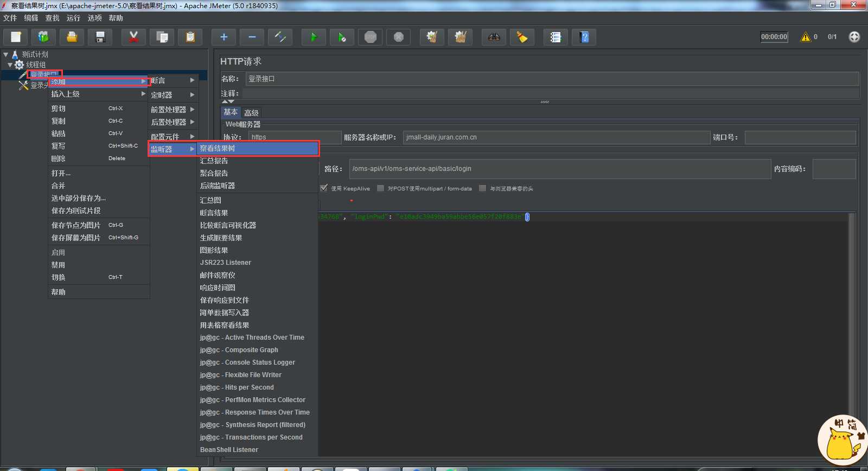Toggle the 与浏览器兼容的头 checkbox
The width and height of the screenshot is (868, 471).
click(482, 188)
